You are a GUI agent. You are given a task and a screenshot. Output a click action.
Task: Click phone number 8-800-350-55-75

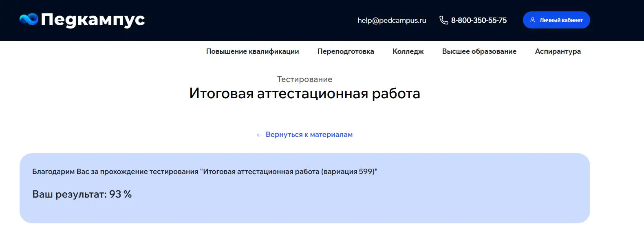click(x=479, y=20)
